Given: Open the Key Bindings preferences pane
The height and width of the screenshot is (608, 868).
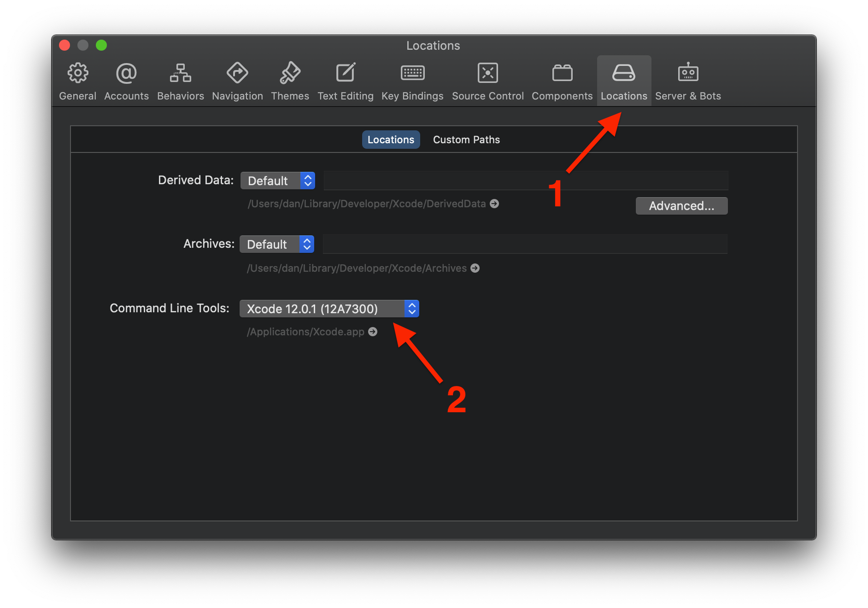Looking at the screenshot, I should (x=412, y=81).
